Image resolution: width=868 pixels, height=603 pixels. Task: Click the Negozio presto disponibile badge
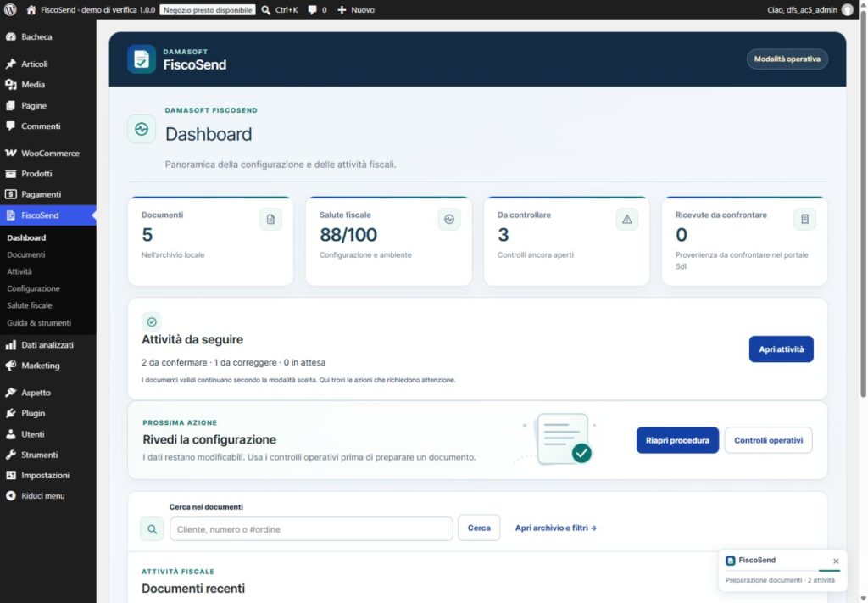208,10
